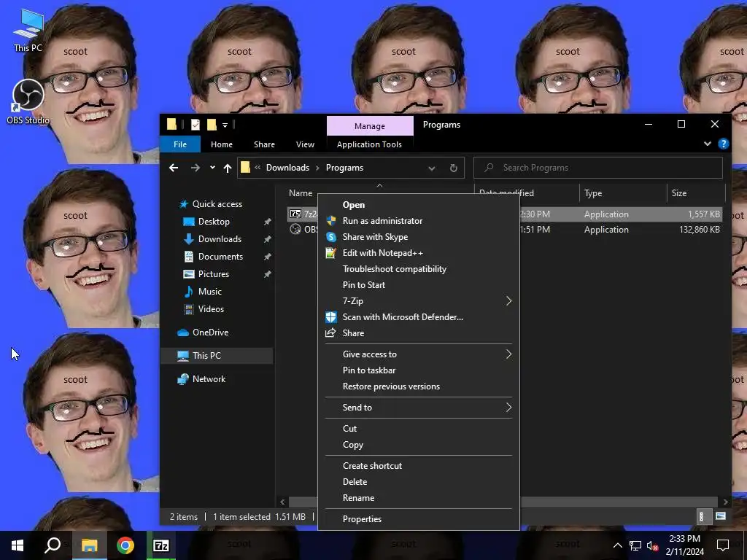
Task: Click the Properties quick access toolbar icon
Action: 196,125
